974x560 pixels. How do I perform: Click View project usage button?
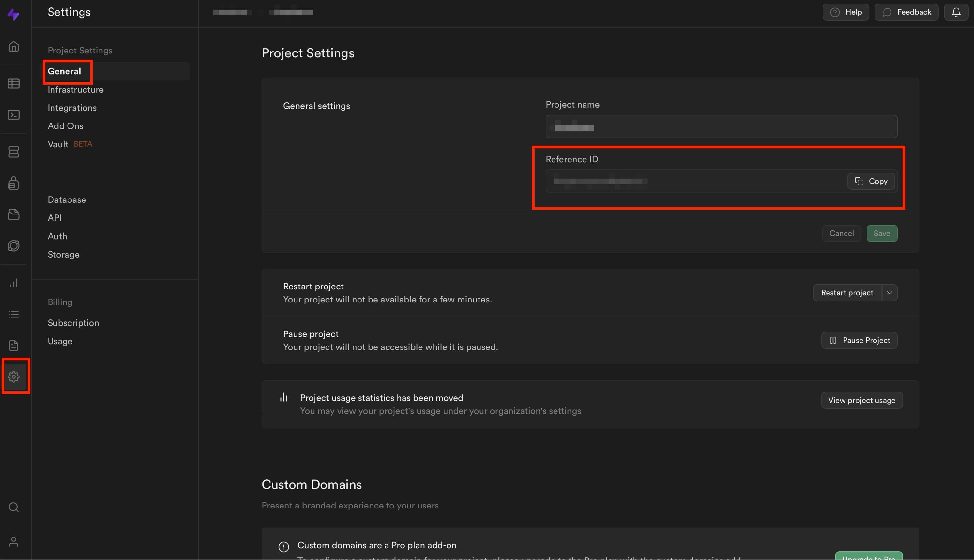tap(862, 400)
